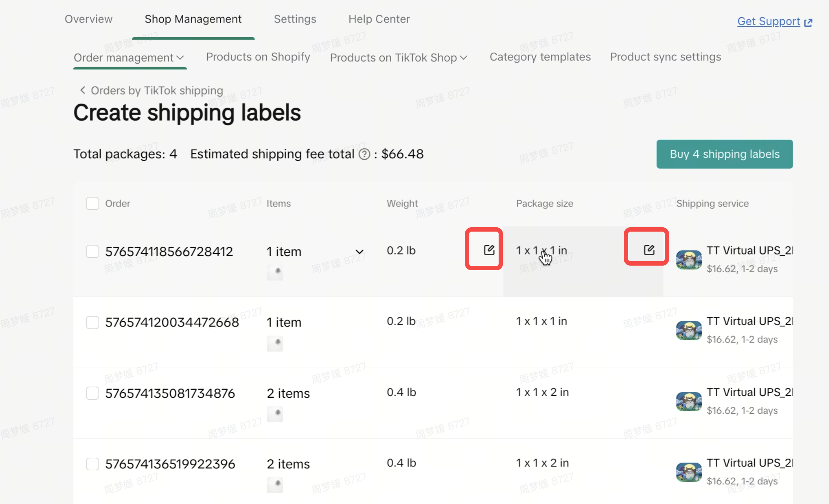Switch to the Settings tab
Image resolution: width=829 pixels, height=504 pixels.
click(295, 19)
